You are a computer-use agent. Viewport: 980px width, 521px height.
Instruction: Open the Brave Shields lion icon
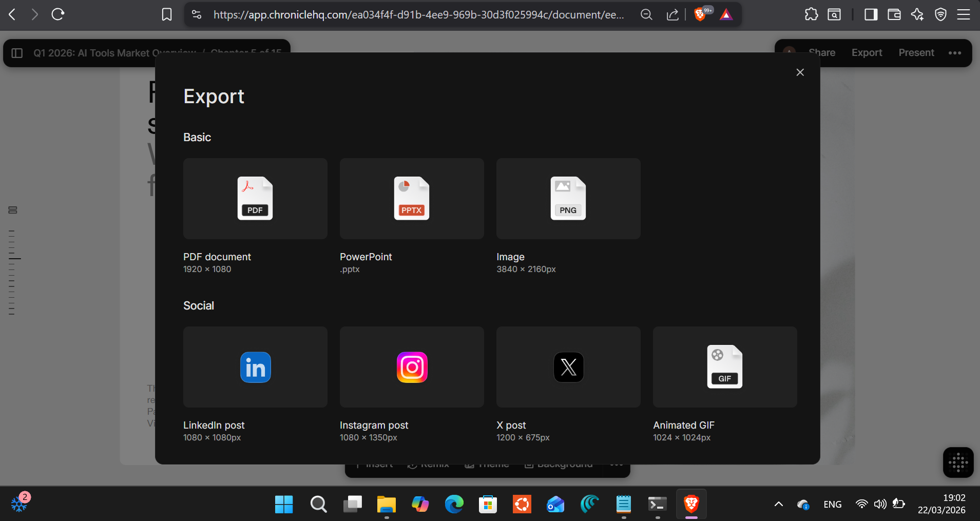(x=700, y=14)
